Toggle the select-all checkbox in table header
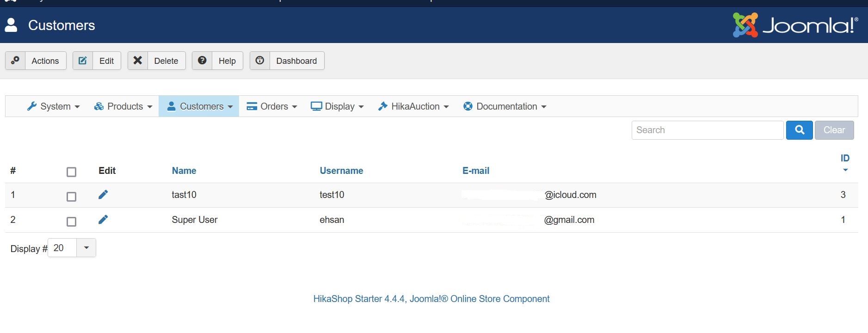 71,172
